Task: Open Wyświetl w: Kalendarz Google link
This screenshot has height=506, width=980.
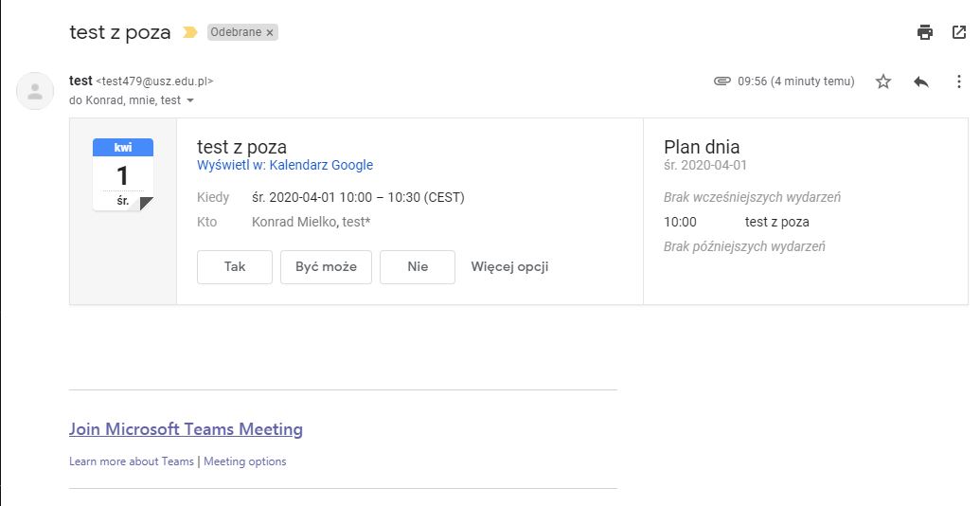Action: 285,165
